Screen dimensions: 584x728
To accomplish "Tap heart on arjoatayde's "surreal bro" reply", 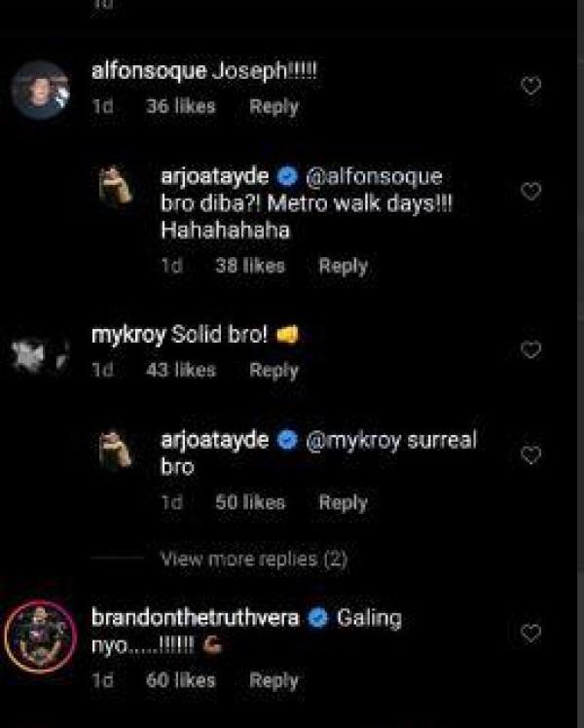I will 530,455.
